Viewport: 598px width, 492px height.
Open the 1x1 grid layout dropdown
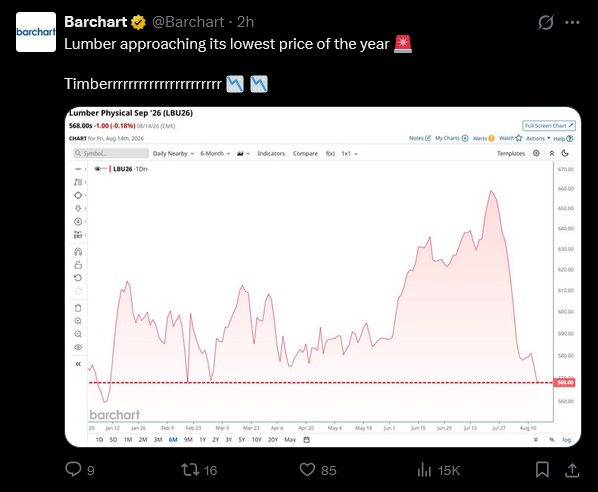click(349, 153)
